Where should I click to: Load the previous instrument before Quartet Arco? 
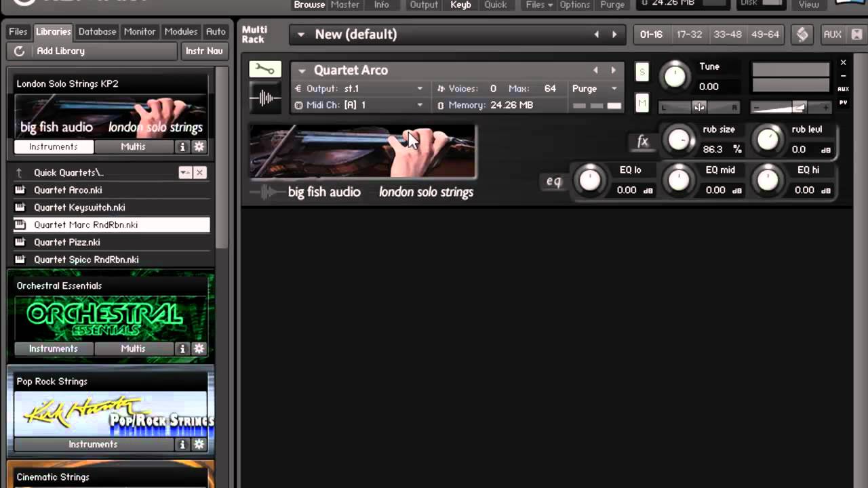click(595, 70)
